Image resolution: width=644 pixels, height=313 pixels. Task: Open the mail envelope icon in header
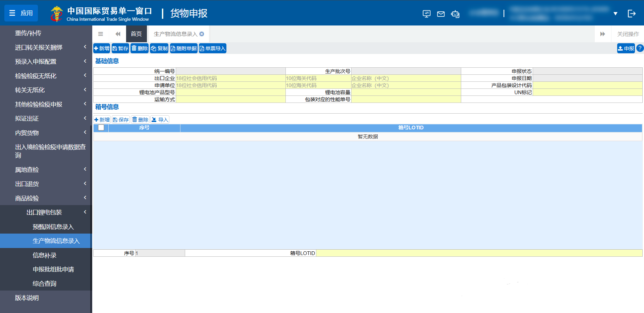coord(441,14)
